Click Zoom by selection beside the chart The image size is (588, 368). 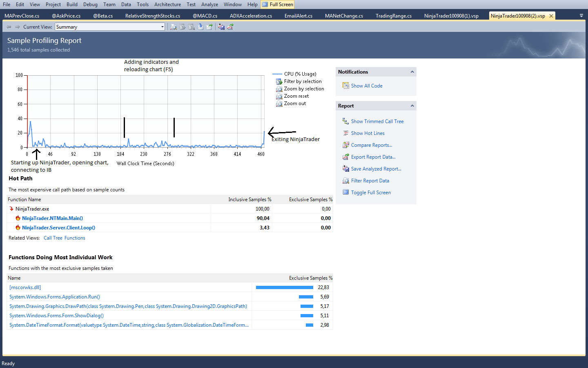point(304,89)
